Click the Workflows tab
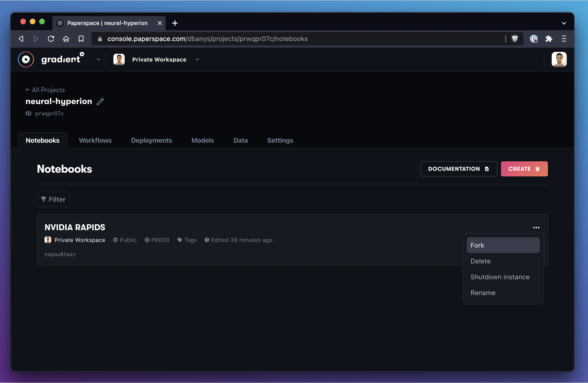This screenshot has height=383, width=588. click(x=95, y=140)
